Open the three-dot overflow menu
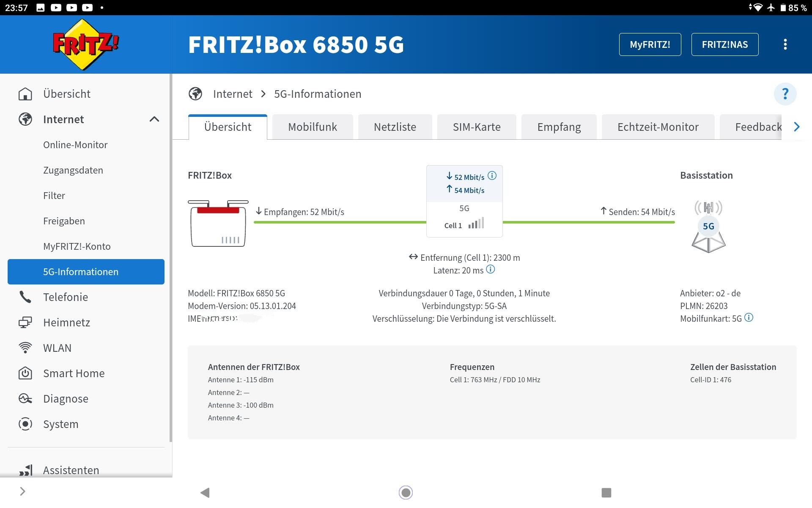Viewport: 812px width, 508px height. (x=785, y=44)
